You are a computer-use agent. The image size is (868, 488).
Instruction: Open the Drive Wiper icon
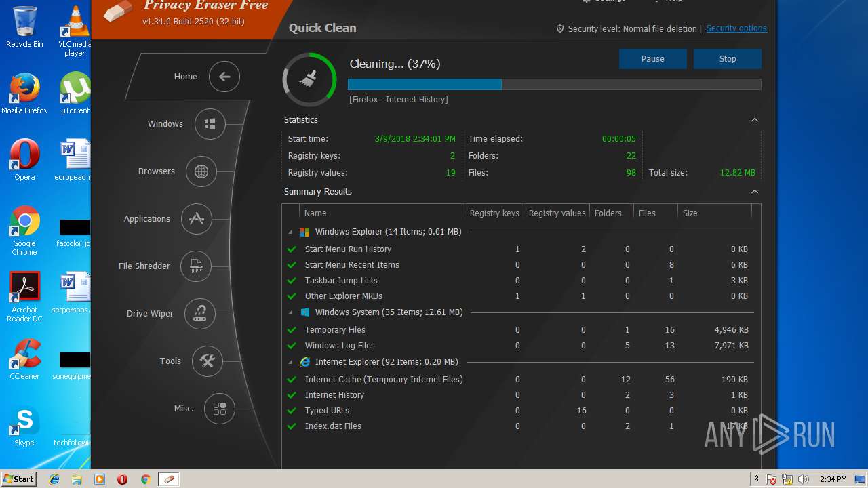point(200,314)
